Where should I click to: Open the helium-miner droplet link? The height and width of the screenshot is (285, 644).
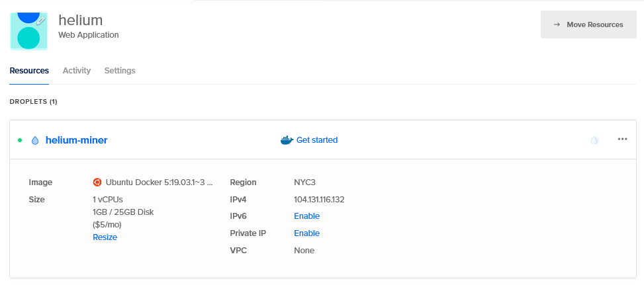[76, 140]
